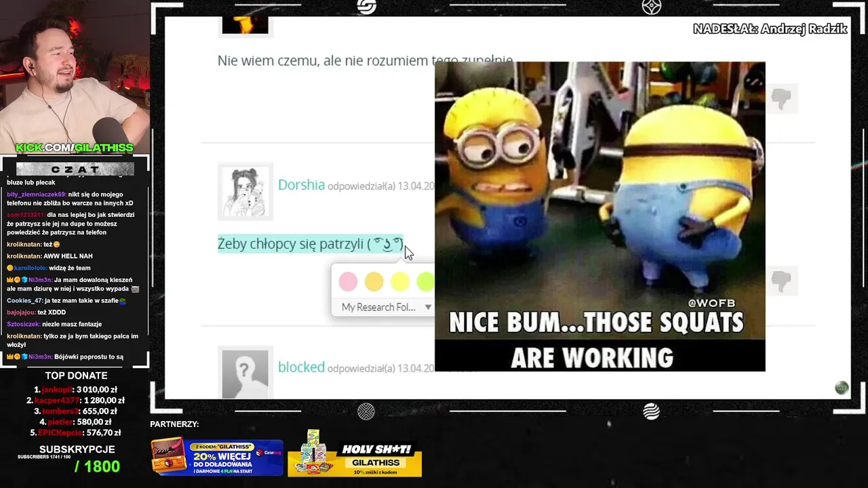Click the thumbs-down icon on Dorshia's reply
Image resolution: width=868 pixels, height=488 pixels.
coord(781,281)
